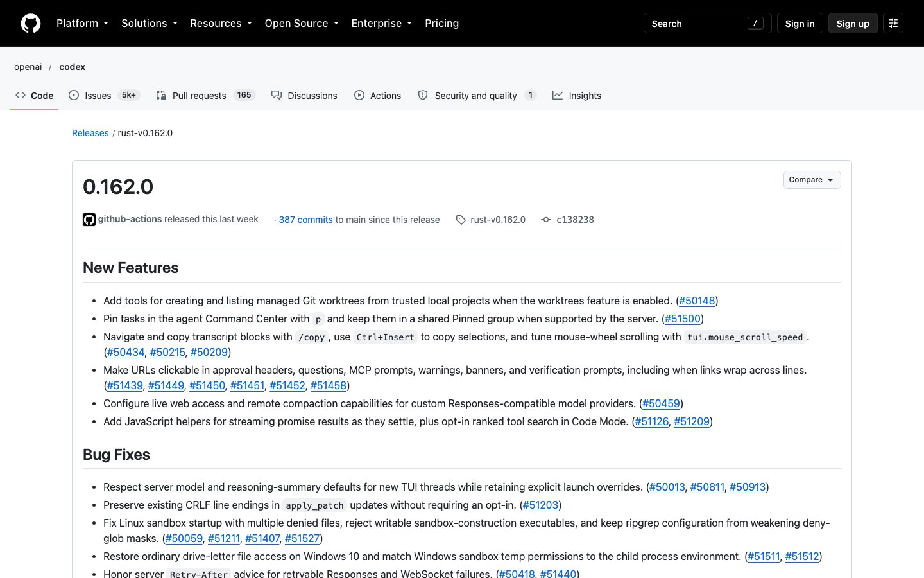Click the Code tab icon
The height and width of the screenshot is (578, 924).
[x=21, y=95]
